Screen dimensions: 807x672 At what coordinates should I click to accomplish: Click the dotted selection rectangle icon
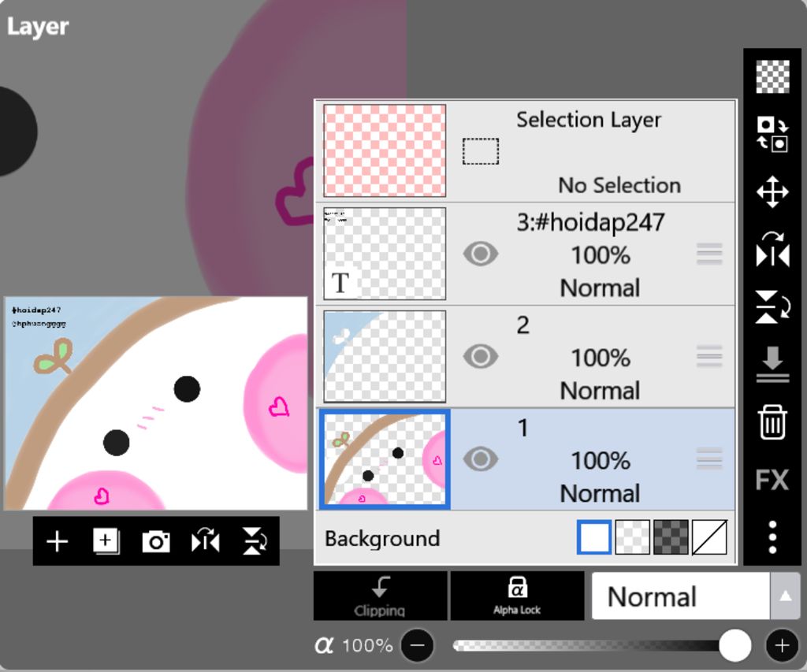tap(480, 151)
